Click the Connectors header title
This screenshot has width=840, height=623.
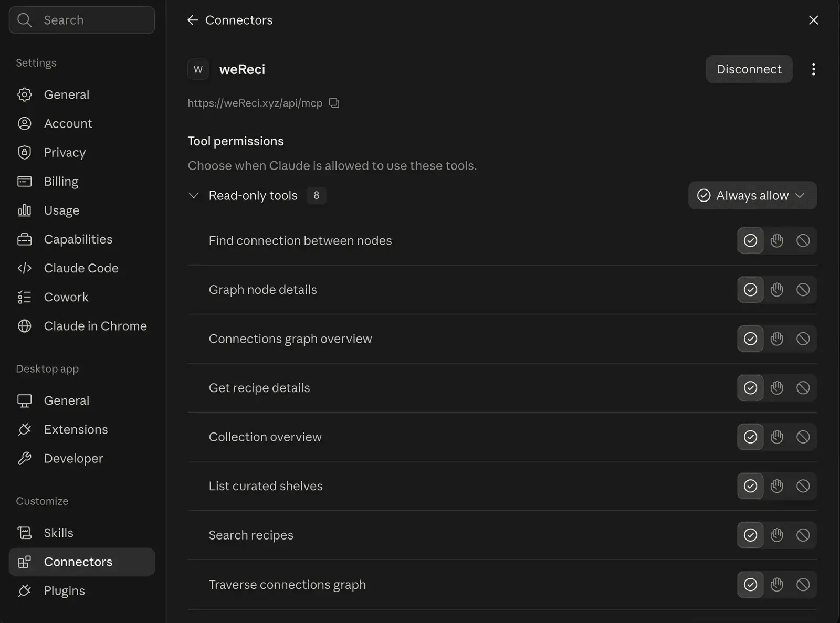pos(239,20)
